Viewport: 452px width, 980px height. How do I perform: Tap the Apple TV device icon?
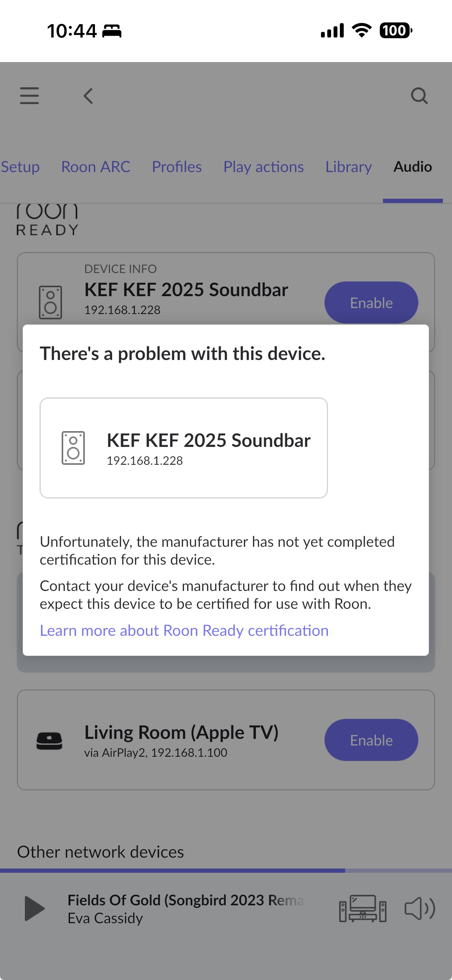pyautogui.click(x=49, y=740)
